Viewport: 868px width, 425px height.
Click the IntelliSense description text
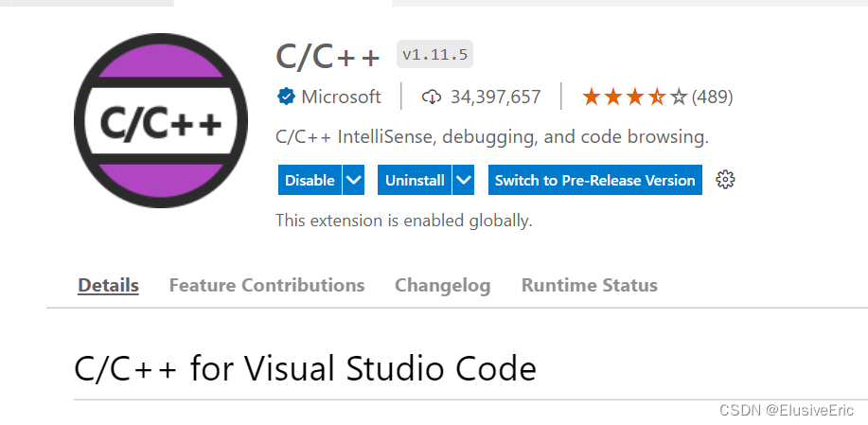(x=492, y=136)
